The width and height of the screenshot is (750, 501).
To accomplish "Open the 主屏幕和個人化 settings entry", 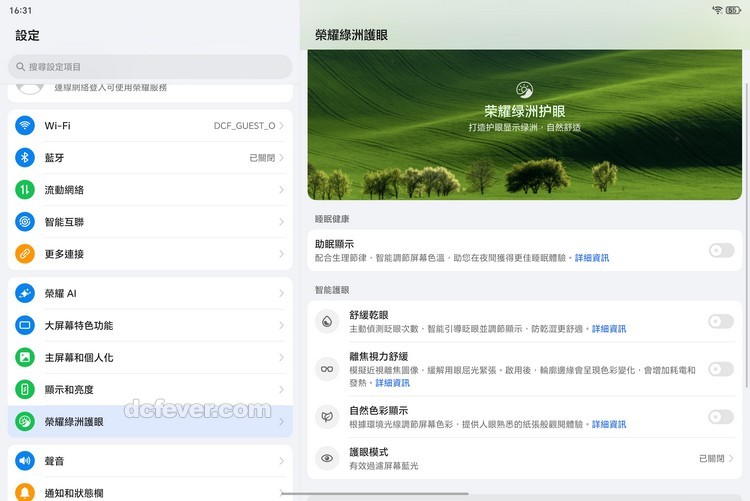I will [150, 357].
